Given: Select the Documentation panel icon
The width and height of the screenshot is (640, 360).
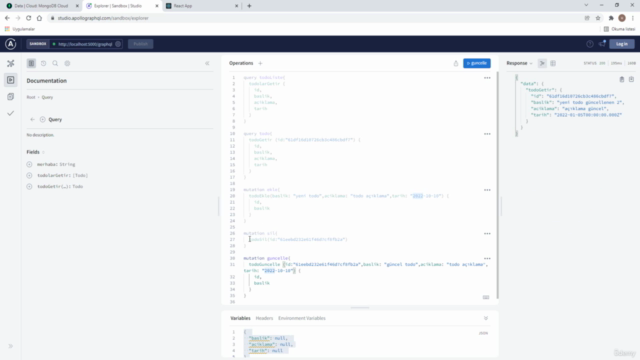Looking at the screenshot, I should point(31,63).
